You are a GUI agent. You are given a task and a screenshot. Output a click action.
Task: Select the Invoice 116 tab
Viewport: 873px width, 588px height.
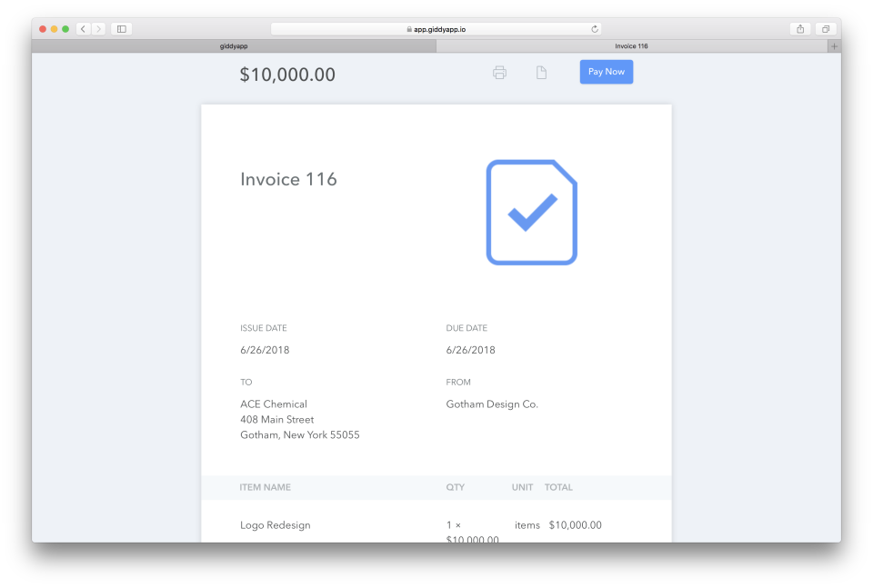pos(631,46)
